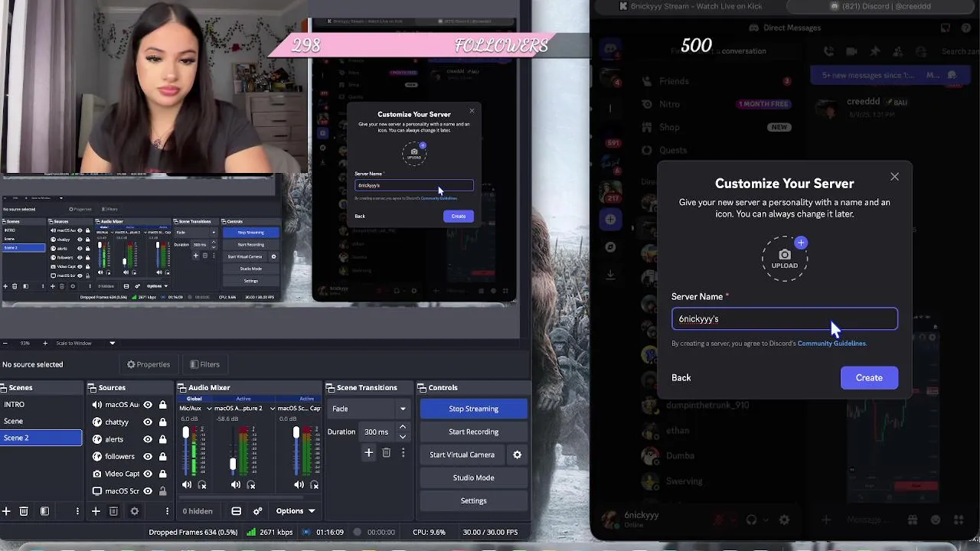Enable Studio Mode in OBS

pyautogui.click(x=473, y=478)
